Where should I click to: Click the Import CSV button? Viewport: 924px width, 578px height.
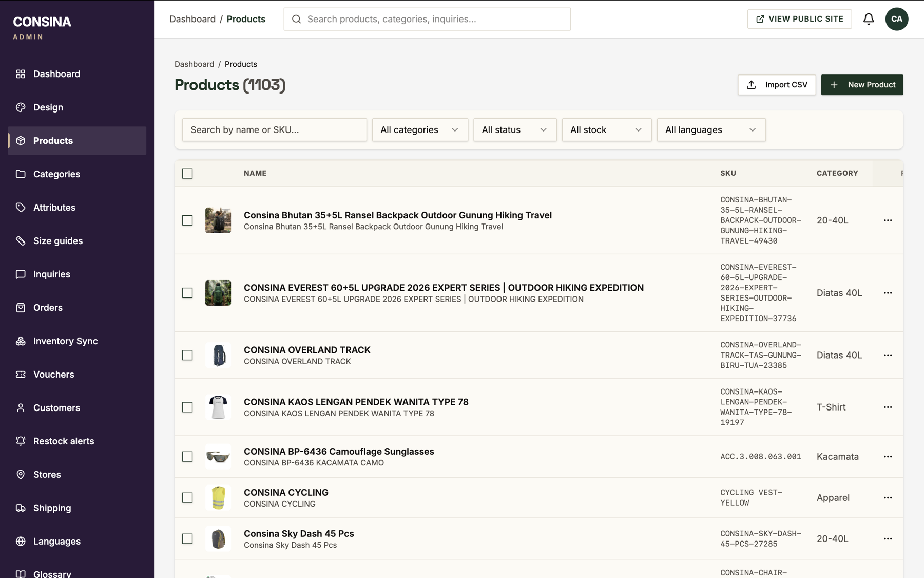tap(777, 85)
